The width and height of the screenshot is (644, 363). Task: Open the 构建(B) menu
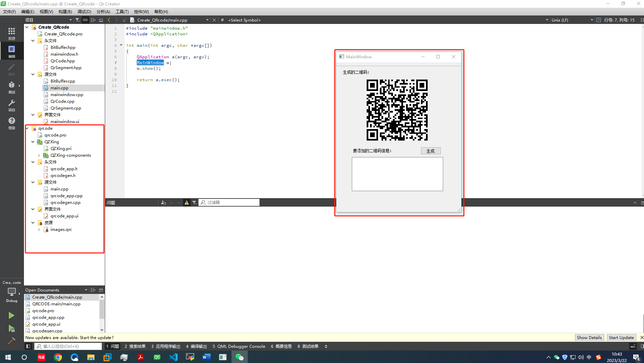[x=65, y=11]
